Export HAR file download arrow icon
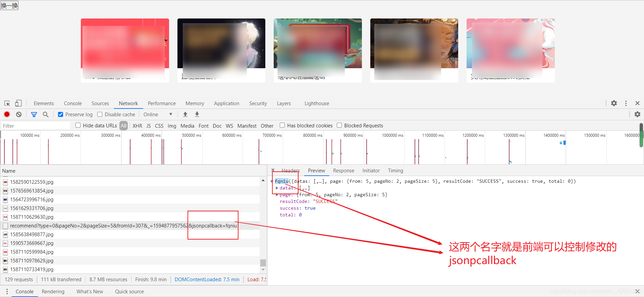The image size is (644, 297). pos(197,114)
